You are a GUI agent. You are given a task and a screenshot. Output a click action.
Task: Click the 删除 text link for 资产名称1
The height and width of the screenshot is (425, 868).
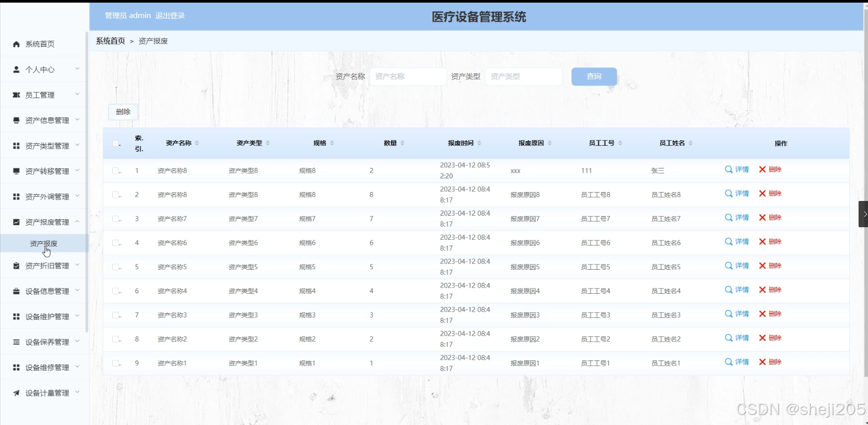click(x=775, y=362)
